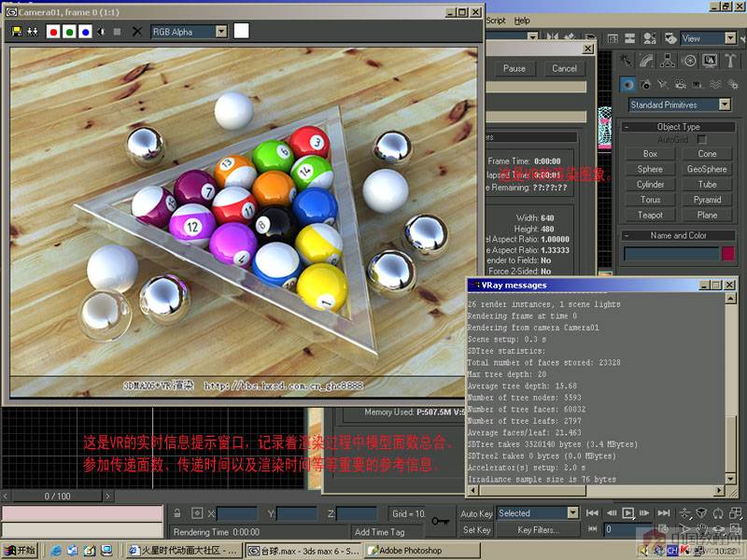Cancel the rendering
Viewport: 747px width, 560px height.
click(x=564, y=68)
